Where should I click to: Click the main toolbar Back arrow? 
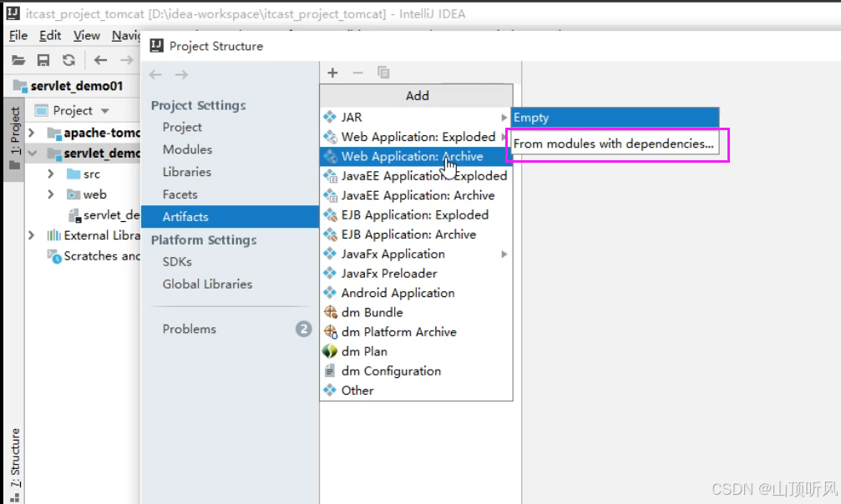click(100, 60)
